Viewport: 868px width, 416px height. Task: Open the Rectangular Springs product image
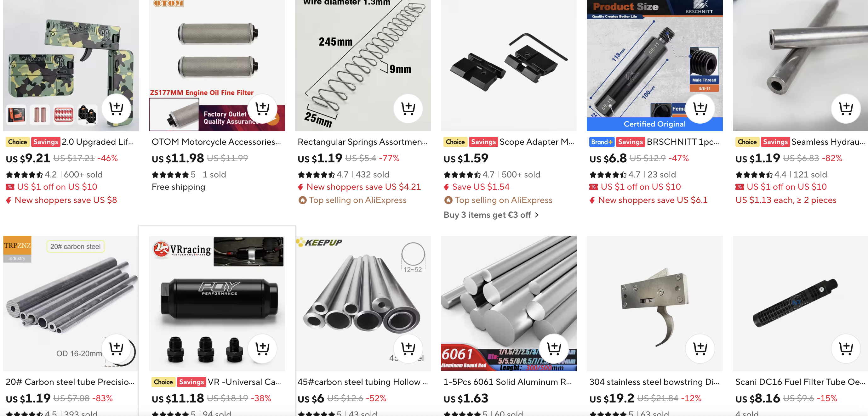[x=363, y=66]
